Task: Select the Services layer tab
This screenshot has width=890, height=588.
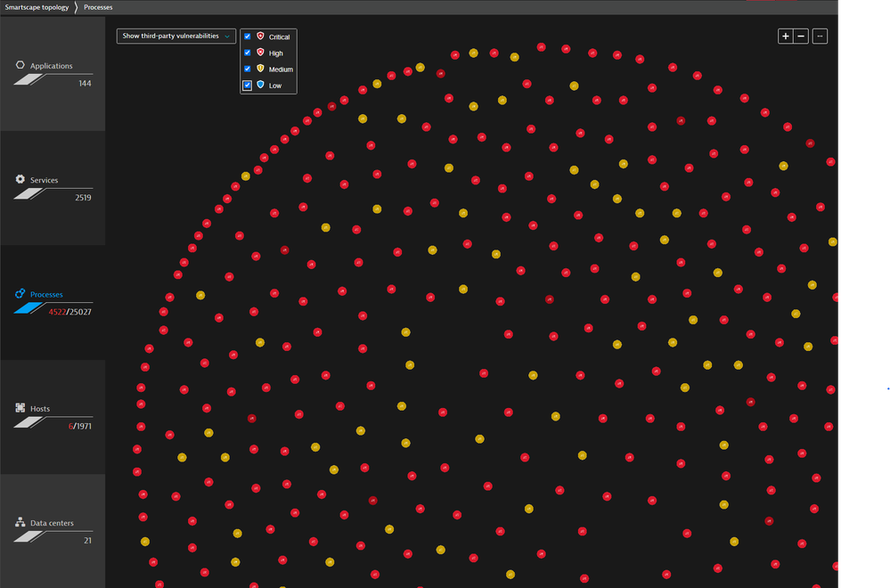Action: click(52, 188)
